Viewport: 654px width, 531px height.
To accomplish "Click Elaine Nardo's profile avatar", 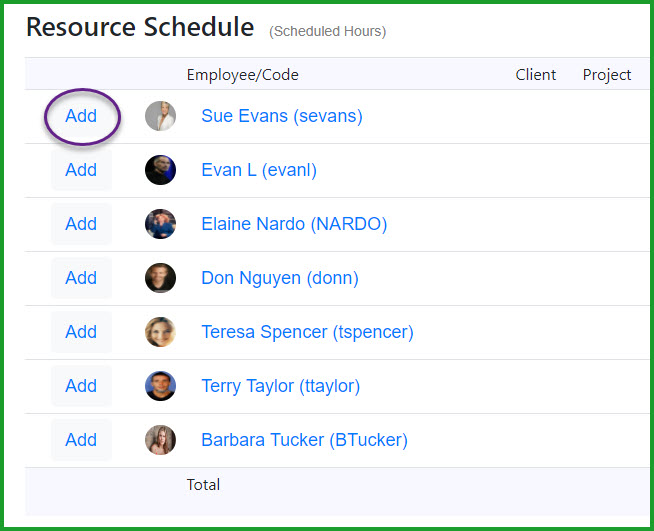I will (x=160, y=224).
